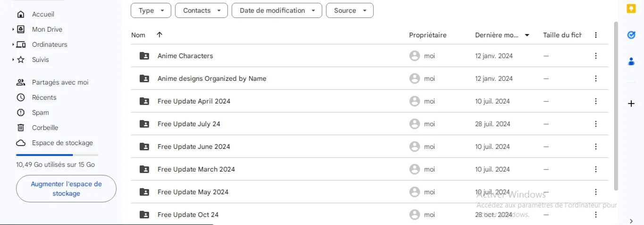Expand the Mon Drive tree
Viewport: 644px width, 225px height.
[13, 29]
